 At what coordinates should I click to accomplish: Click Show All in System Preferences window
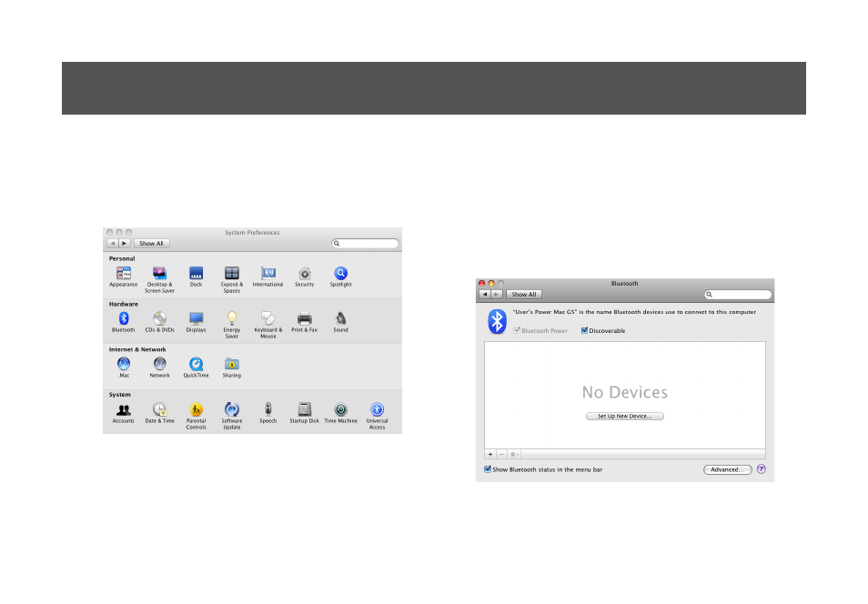click(151, 244)
